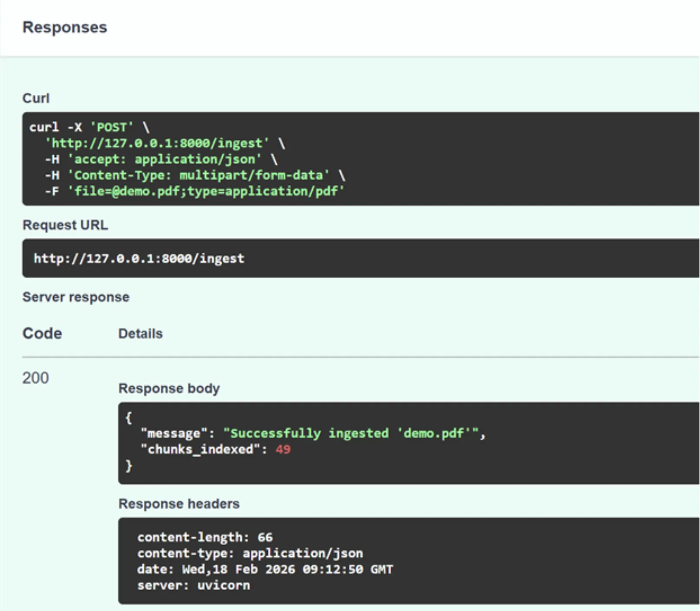
Task: Click the Curl label
Action: 36,98
